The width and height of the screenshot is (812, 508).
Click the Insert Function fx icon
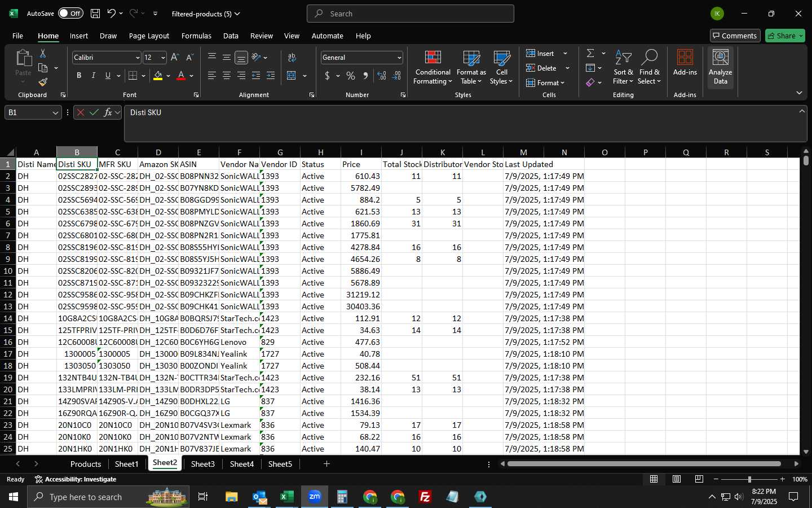pos(108,112)
